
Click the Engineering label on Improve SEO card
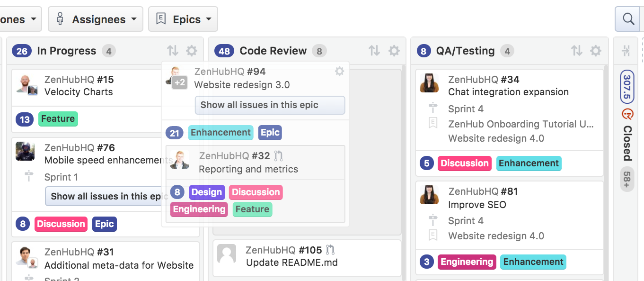[x=467, y=262]
